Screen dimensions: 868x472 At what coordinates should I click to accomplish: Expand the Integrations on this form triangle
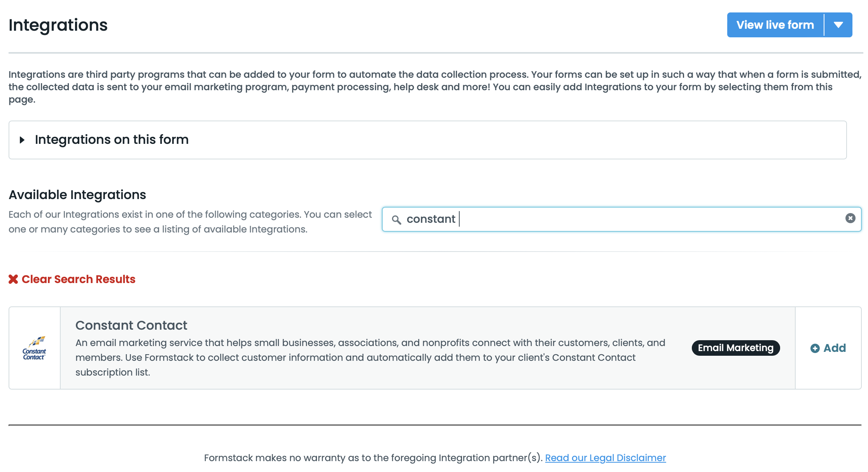[x=22, y=140]
